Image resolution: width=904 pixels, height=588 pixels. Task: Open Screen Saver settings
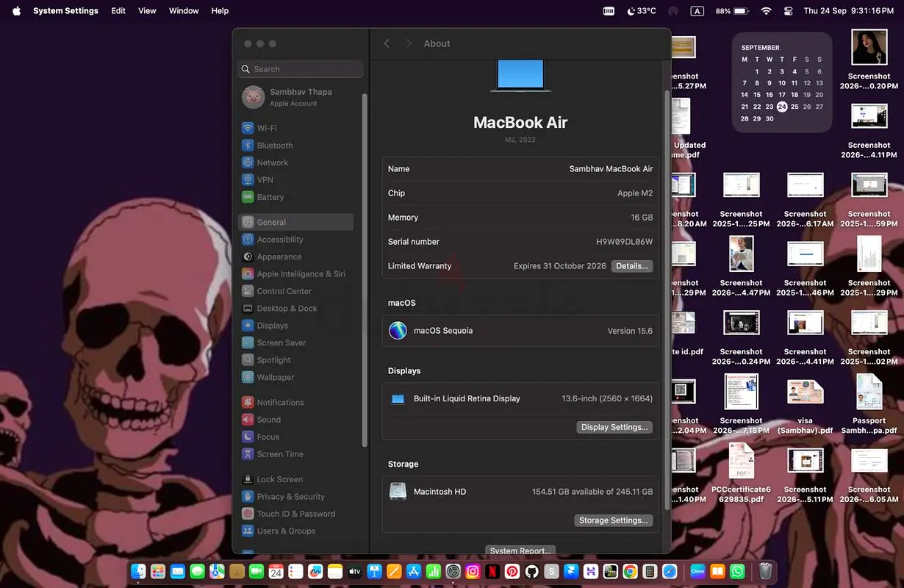click(x=295, y=343)
